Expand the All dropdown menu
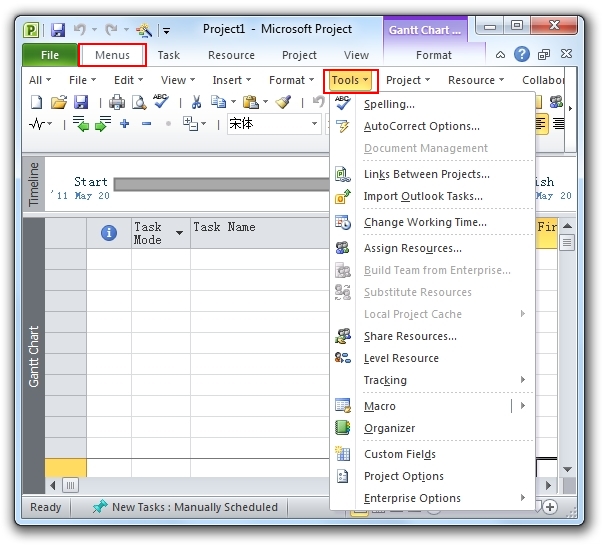Image resolution: width=607 pixels, height=547 pixels. 39,80
